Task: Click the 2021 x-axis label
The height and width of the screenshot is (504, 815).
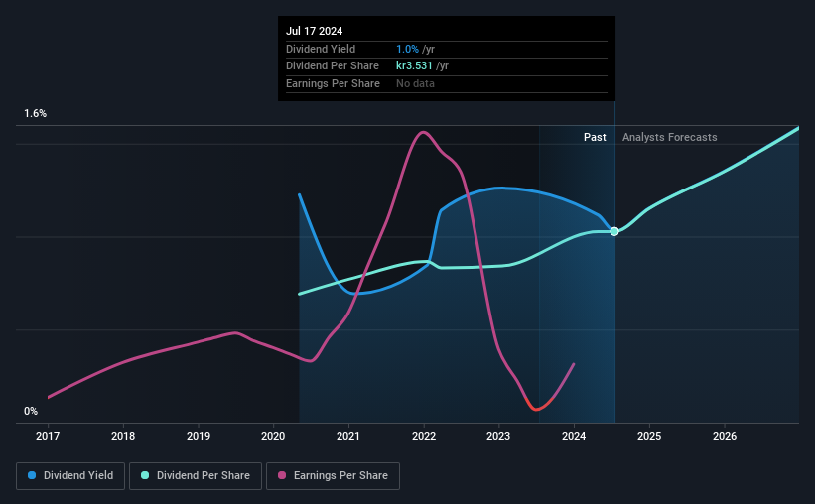Action: pos(347,436)
